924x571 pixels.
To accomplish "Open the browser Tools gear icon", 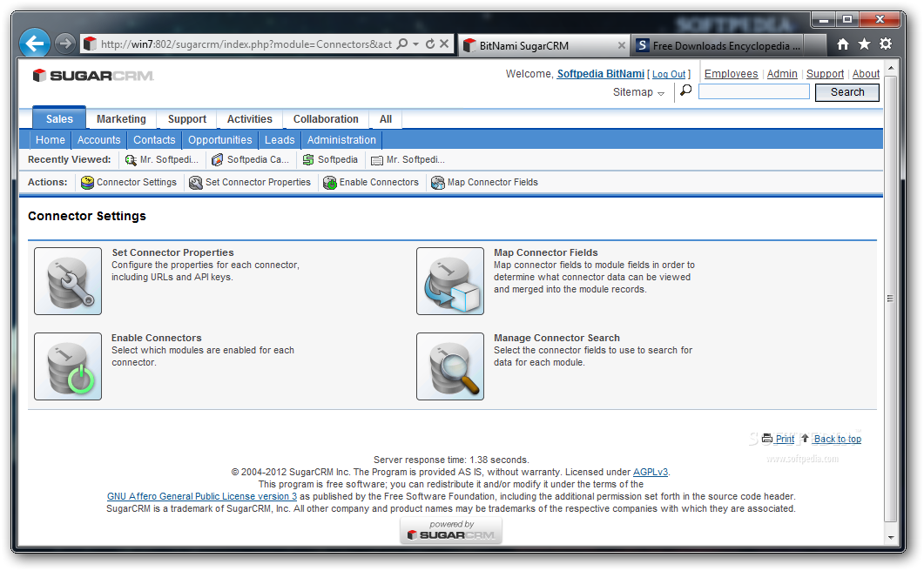I will (885, 44).
